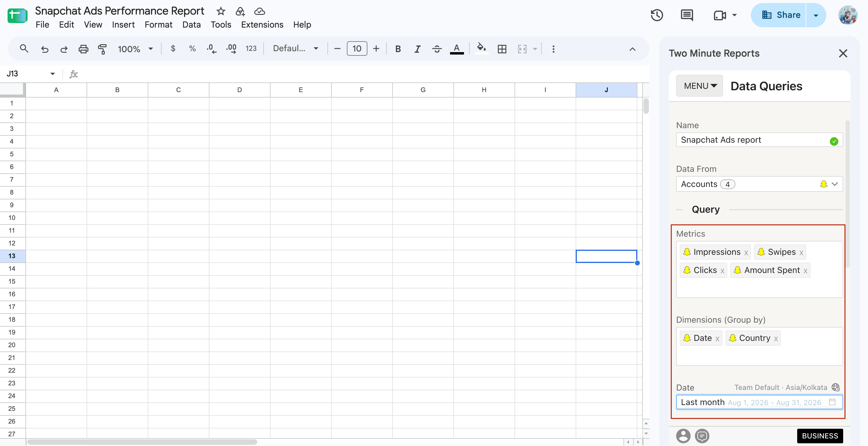Print the spreadsheet

click(x=83, y=49)
